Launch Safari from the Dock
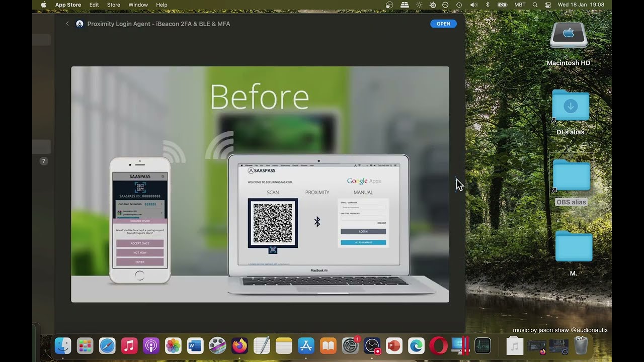The height and width of the screenshot is (362, 644). [107, 345]
